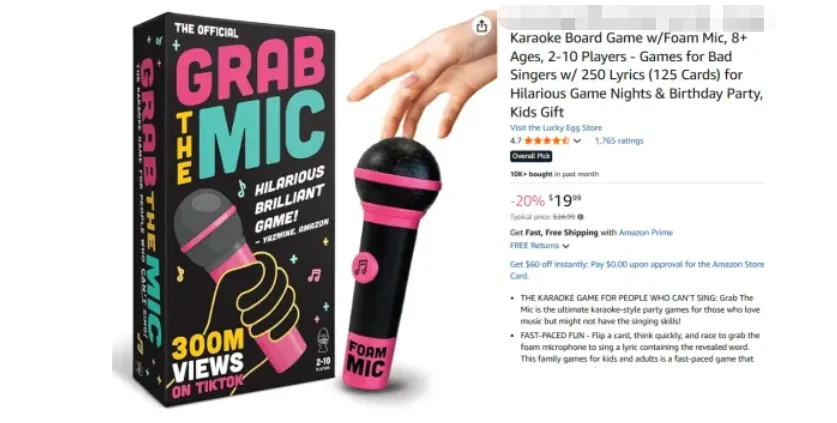The height and width of the screenshot is (423, 837).
Task: Click the orange star rating icons
Action: (547, 141)
